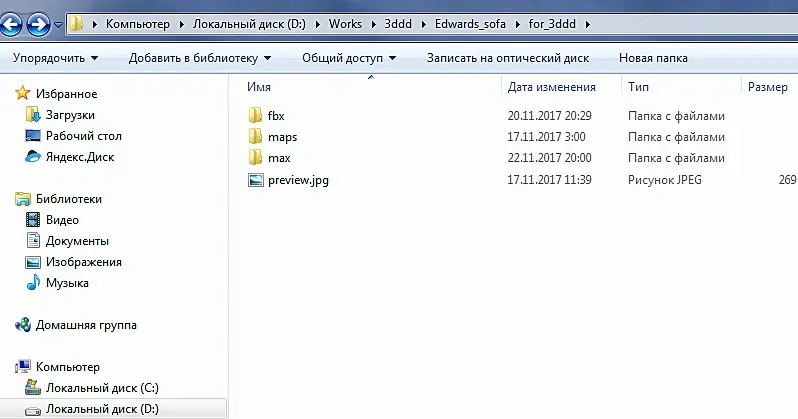The height and width of the screenshot is (419, 798).
Task: Open the Общий доступ menu
Action: point(349,58)
